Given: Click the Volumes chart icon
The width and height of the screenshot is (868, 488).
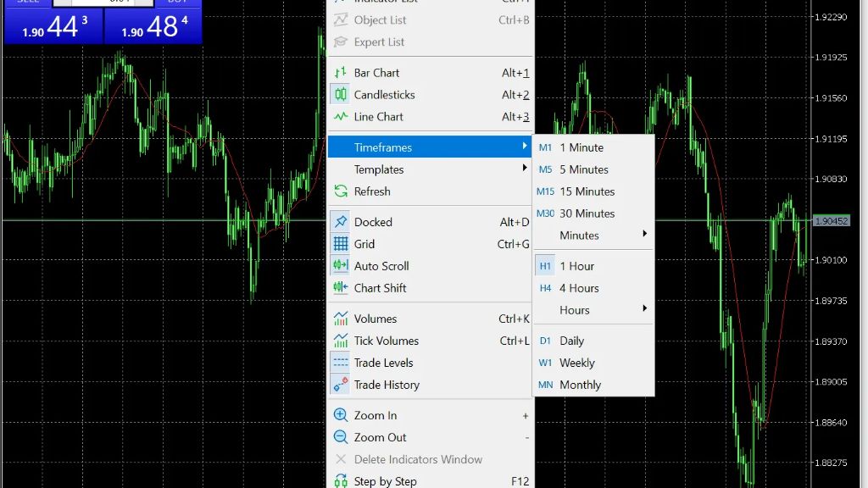Looking at the screenshot, I should 341,319.
